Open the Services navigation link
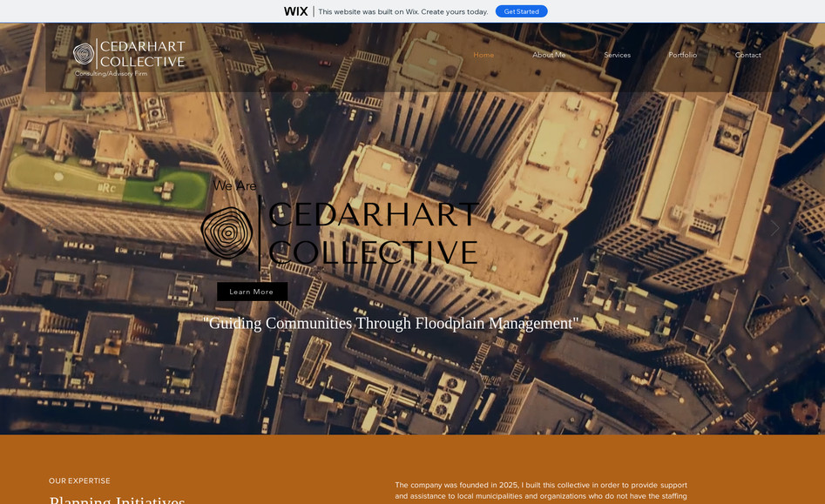This screenshot has width=825, height=504. pos(617,55)
